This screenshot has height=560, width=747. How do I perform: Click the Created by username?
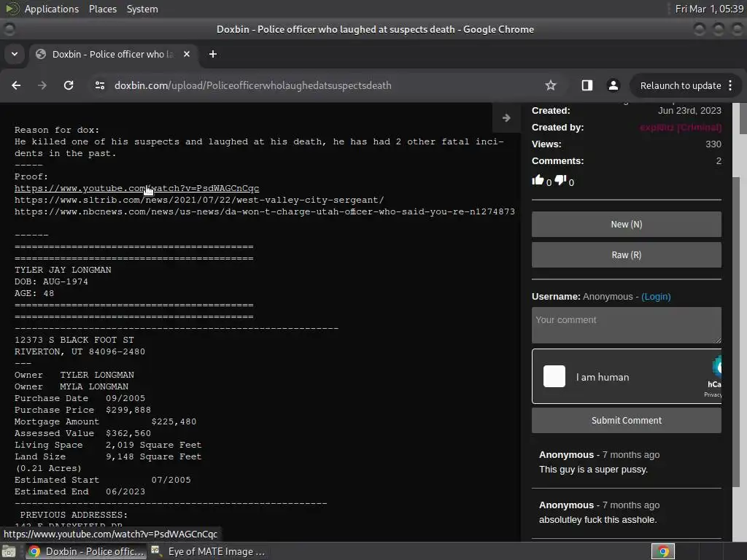tap(681, 128)
